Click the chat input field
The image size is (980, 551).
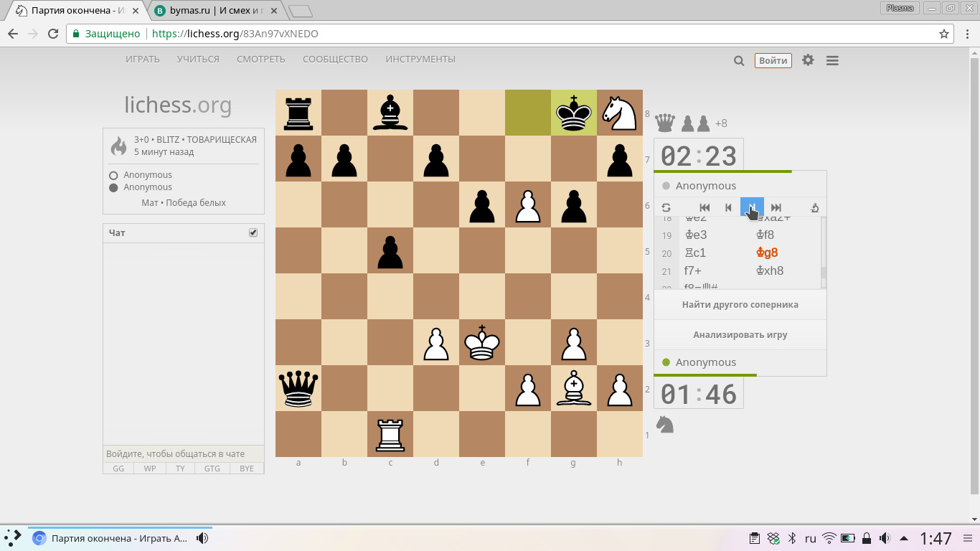pyautogui.click(x=184, y=453)
